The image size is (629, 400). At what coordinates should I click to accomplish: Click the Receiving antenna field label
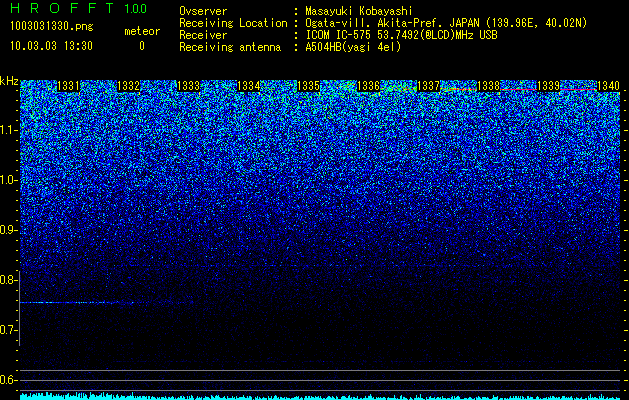230,47
